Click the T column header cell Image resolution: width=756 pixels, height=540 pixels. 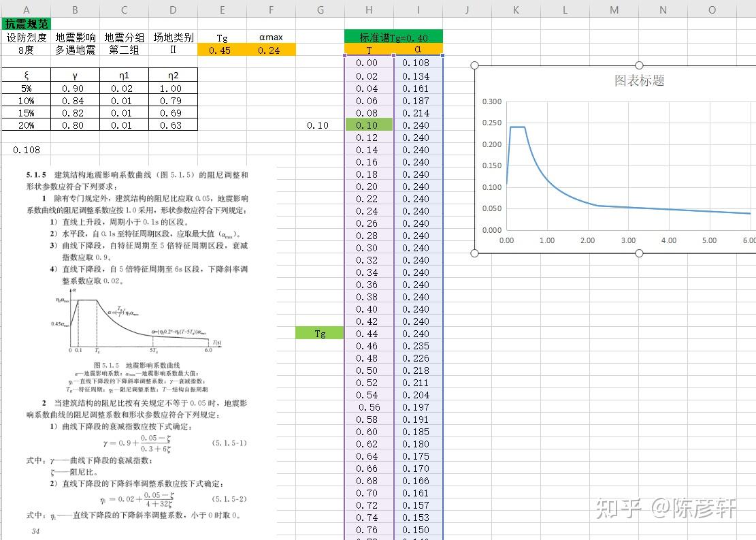pos(369,50)
